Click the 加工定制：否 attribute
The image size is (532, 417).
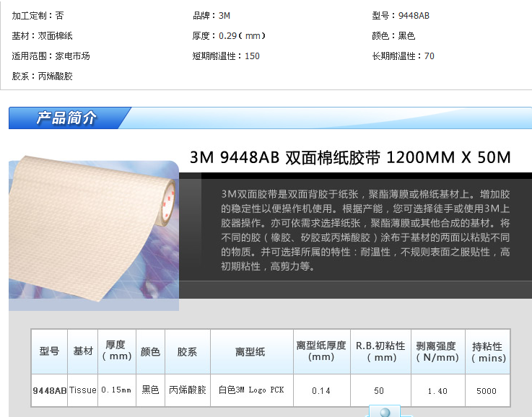[38, 16]
